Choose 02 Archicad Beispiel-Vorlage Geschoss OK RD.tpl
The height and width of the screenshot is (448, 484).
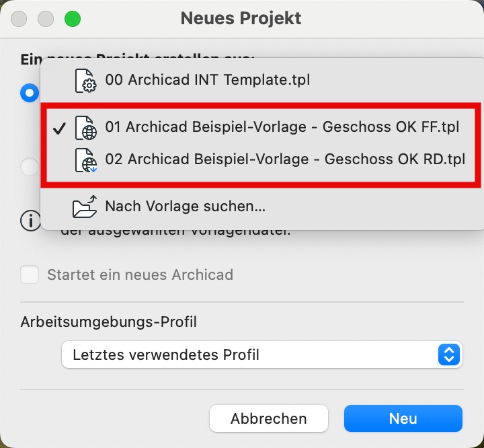(261, 159)
